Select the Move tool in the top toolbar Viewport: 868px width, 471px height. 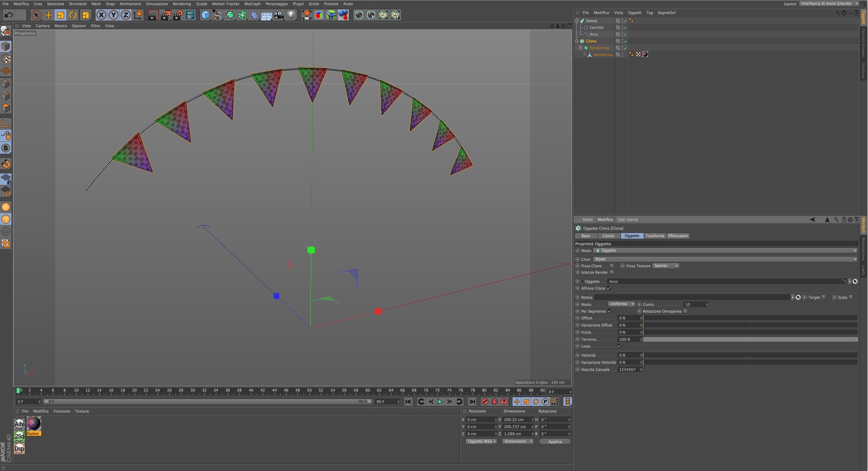(48, 15)
